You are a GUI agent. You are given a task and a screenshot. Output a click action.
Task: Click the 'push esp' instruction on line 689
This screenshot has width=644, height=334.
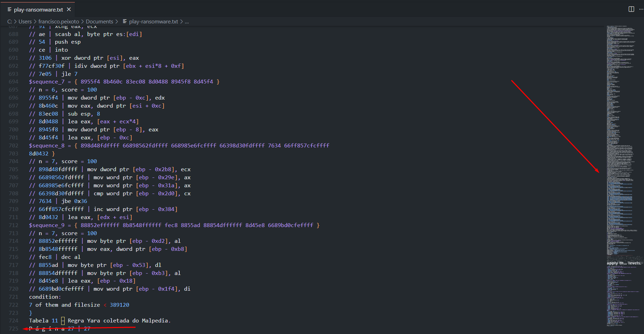67,42
